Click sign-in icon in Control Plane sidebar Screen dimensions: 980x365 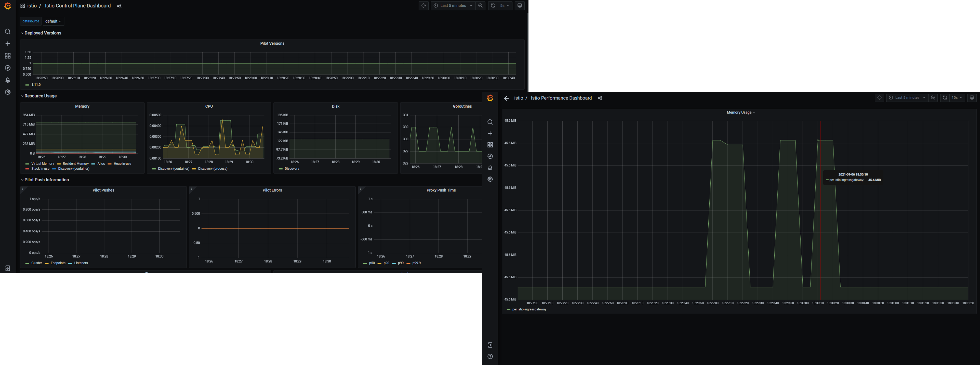coord(8,268)
